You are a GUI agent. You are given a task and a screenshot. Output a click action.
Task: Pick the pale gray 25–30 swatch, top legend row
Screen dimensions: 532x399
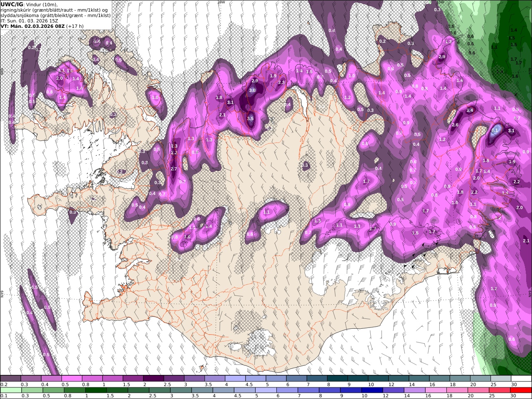click(x=501, y=379)
